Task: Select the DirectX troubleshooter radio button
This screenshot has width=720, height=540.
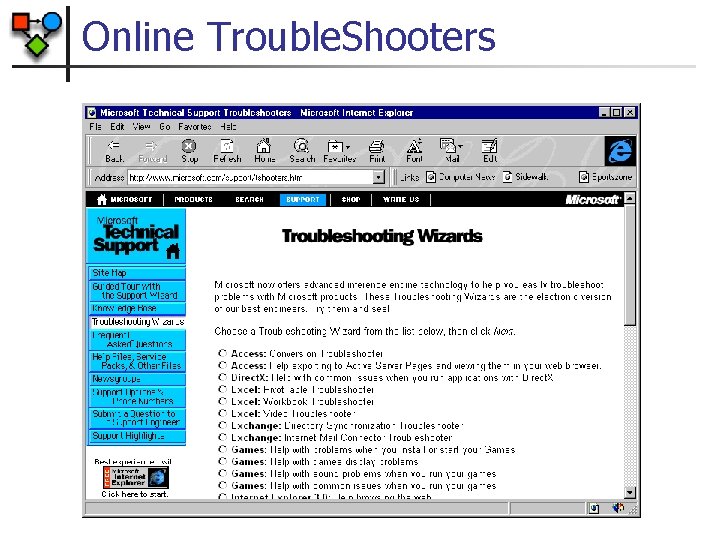Action: [x=223, y=377]
